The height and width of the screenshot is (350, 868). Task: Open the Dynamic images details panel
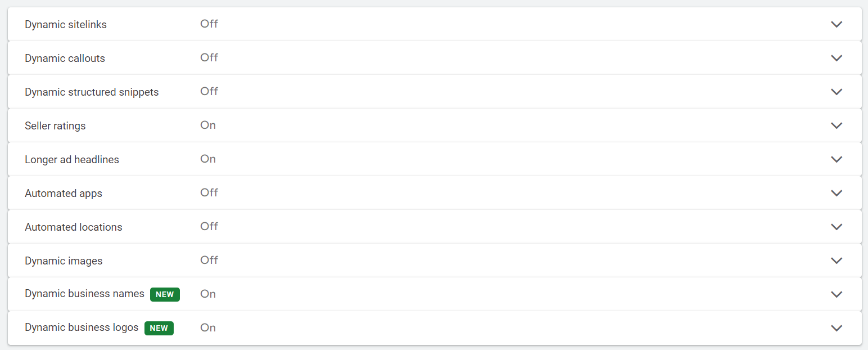tap(837, 261)
